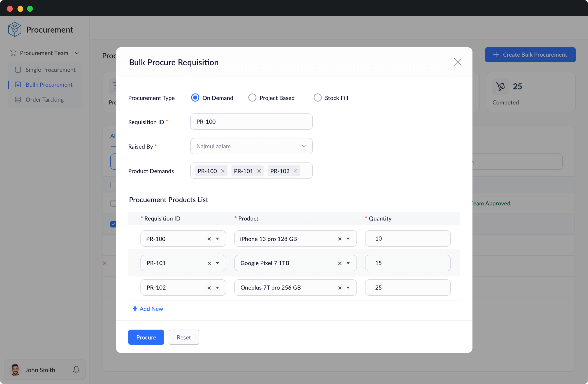Open notifications via the bell icon

[x=76, y=370]
